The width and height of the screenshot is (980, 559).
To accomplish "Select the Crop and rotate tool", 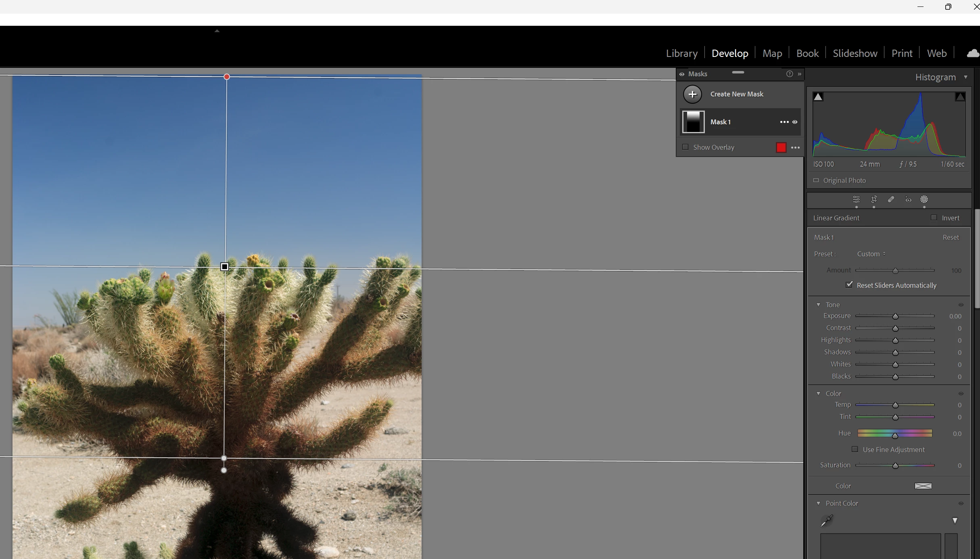I will 874,199.
